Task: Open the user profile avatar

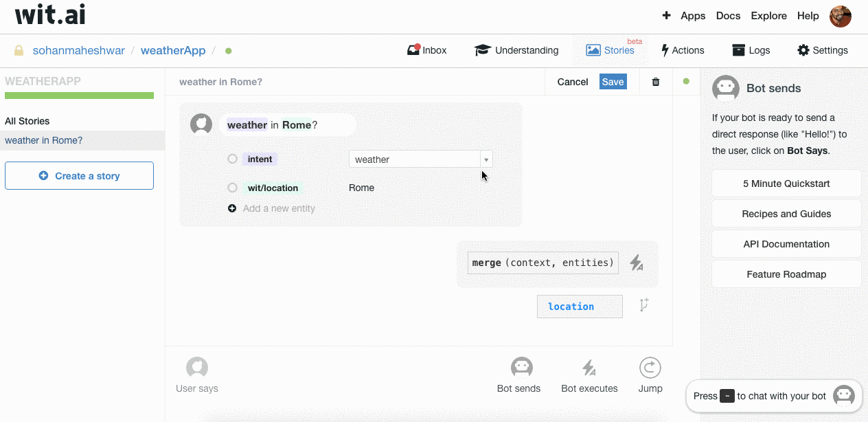Action: (x=840, y=16)
